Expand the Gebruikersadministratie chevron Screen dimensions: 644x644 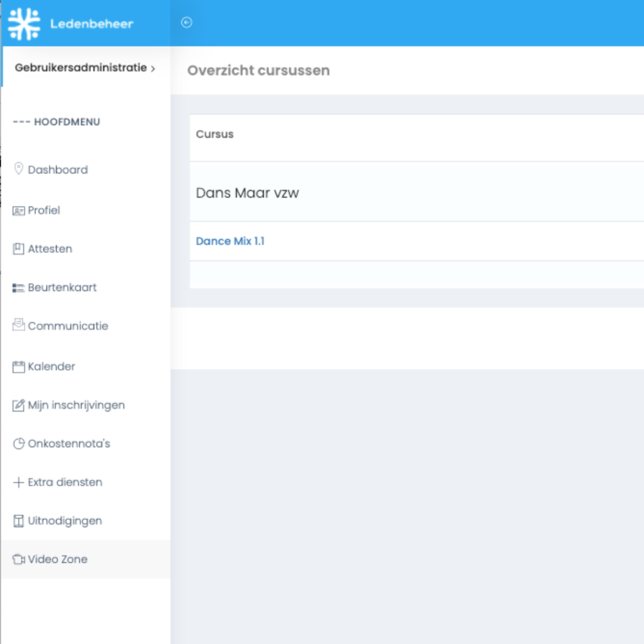153,69
